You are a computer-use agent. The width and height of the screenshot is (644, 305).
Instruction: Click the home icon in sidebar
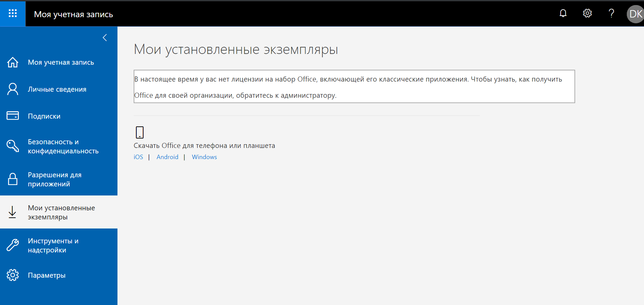click(x=13, y=62)
